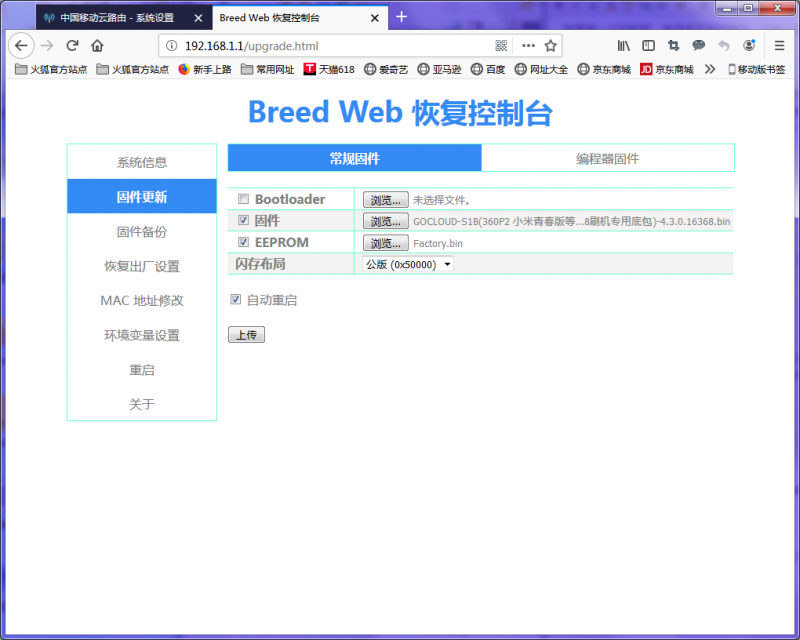The height and width of the screenshot is (640, 800).
Task: Open the 常用网址 bookmark folder
Action: 268,69
